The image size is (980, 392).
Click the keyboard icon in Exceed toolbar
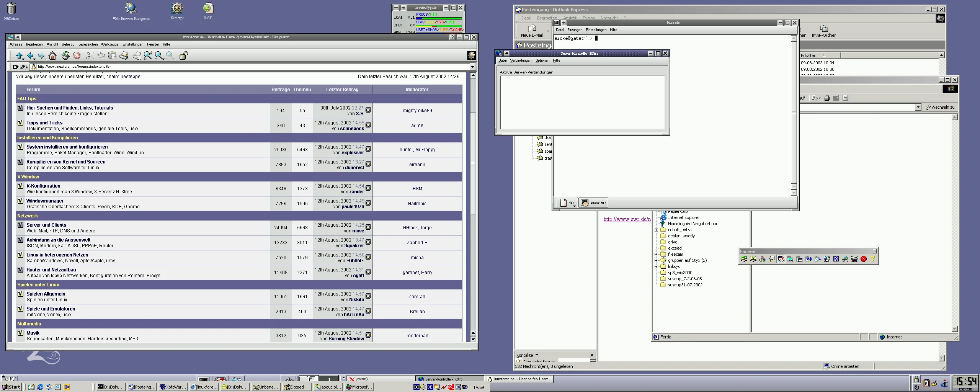tap(854, 259)
